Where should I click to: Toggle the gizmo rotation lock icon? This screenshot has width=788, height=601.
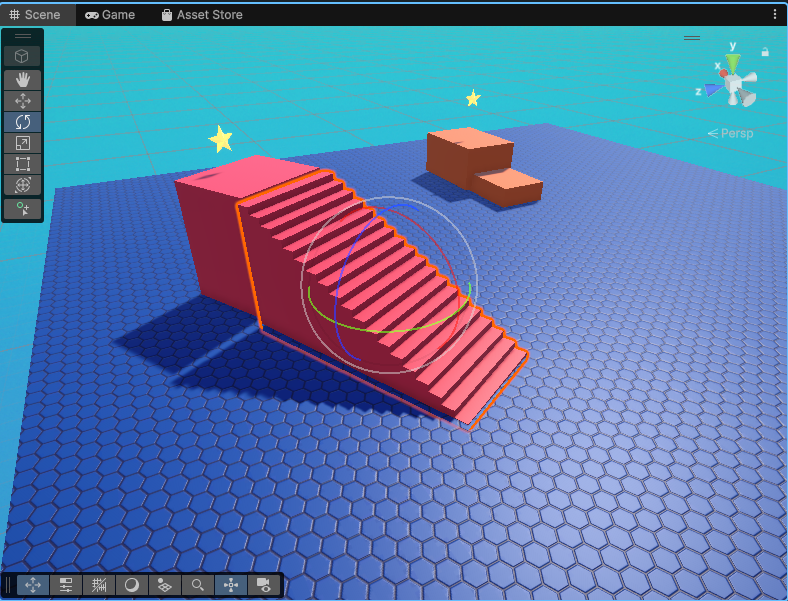765,52
